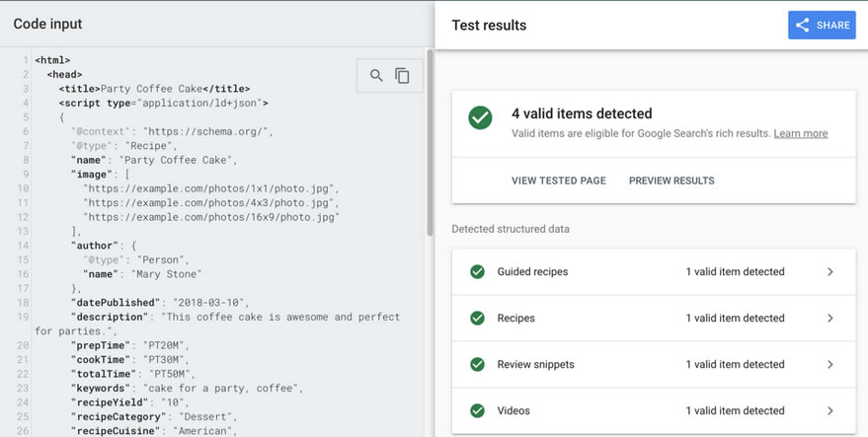Viewport: 868px width, 437px height.
Task: Expand the Videos row chevron
Action: tap(830, 410)
